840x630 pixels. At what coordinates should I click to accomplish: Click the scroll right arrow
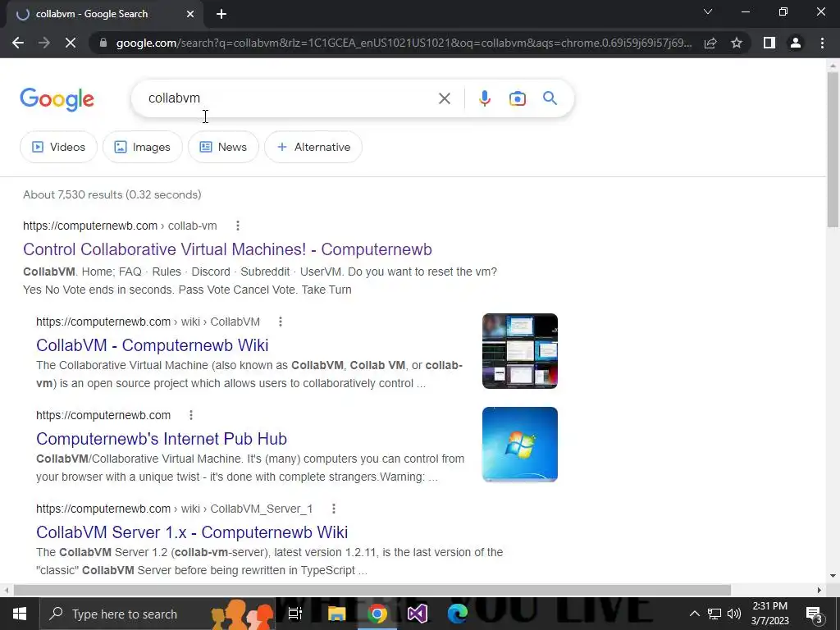(819, 590)
